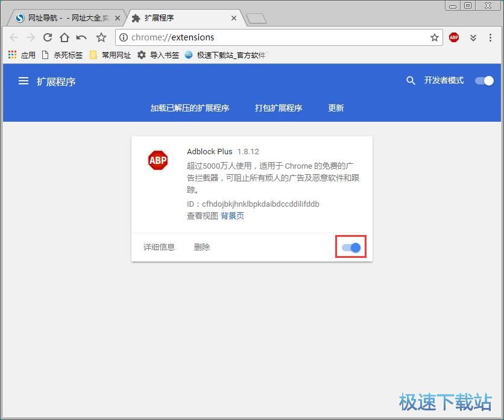Click 打包扩展程序 button
The height and width of the screenshot is (420, 504).
tap(279, 108)
